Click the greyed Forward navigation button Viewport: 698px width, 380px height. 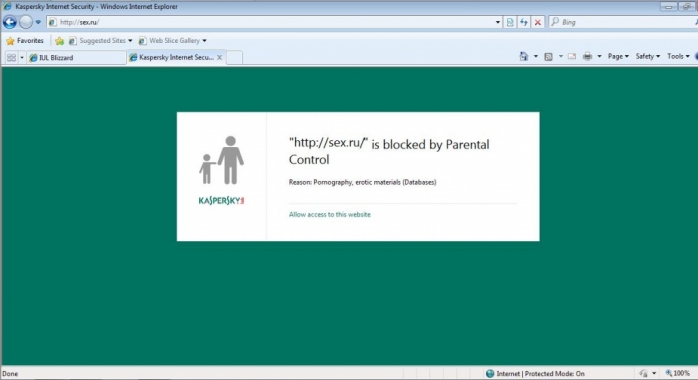[26, 22]
